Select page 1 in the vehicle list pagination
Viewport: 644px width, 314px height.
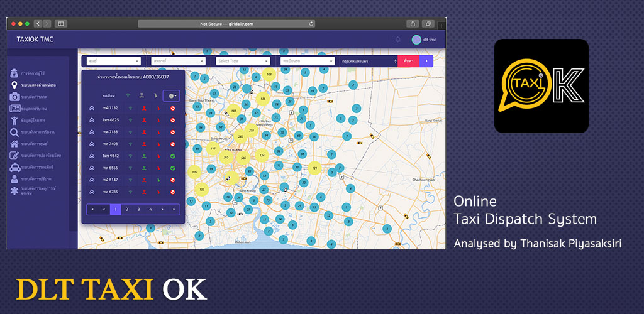116,210
